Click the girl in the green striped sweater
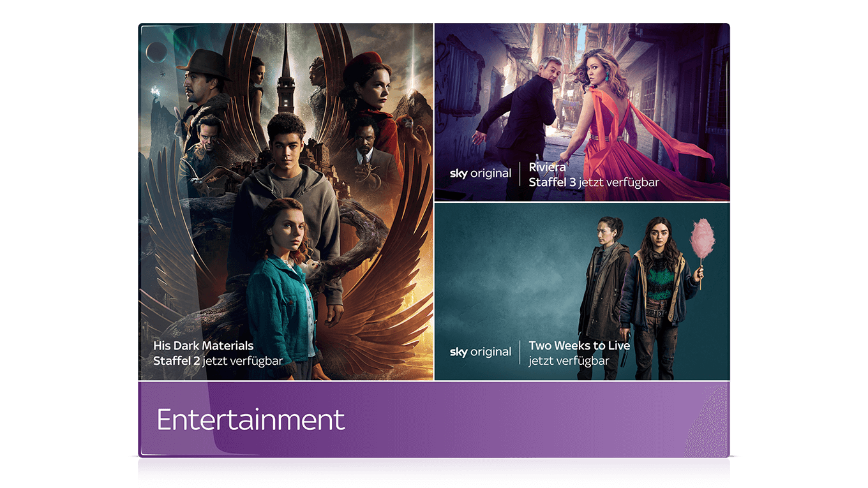 (x=657, y=281)
